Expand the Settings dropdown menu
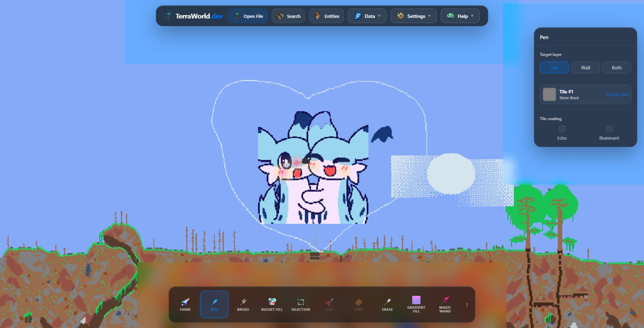The image size is (644, 328). click(x=414, y=16)
